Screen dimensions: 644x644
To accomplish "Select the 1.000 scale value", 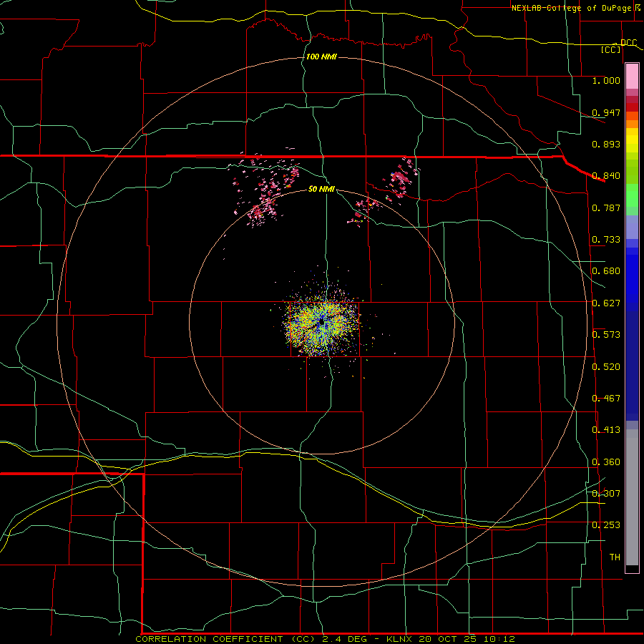I will (606, 80).
